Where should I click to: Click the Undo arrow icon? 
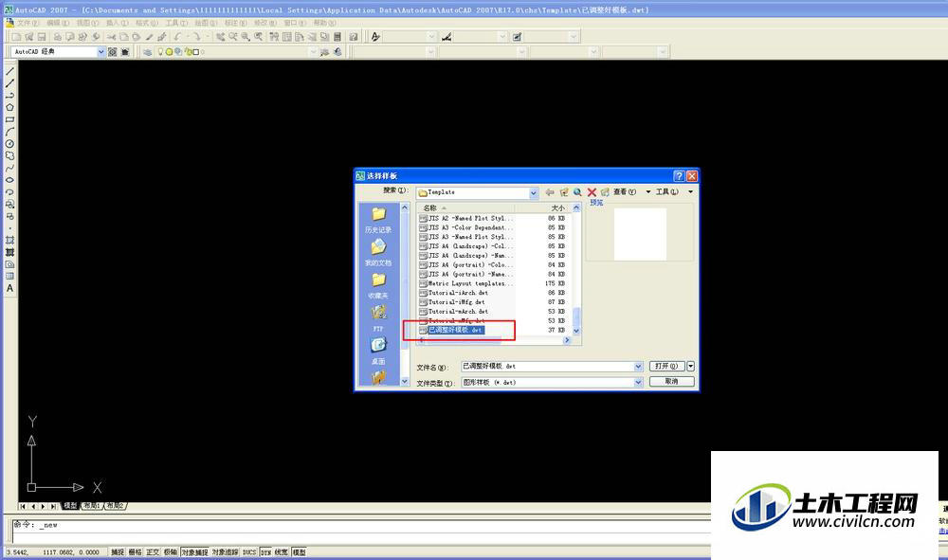click(178, 37)
